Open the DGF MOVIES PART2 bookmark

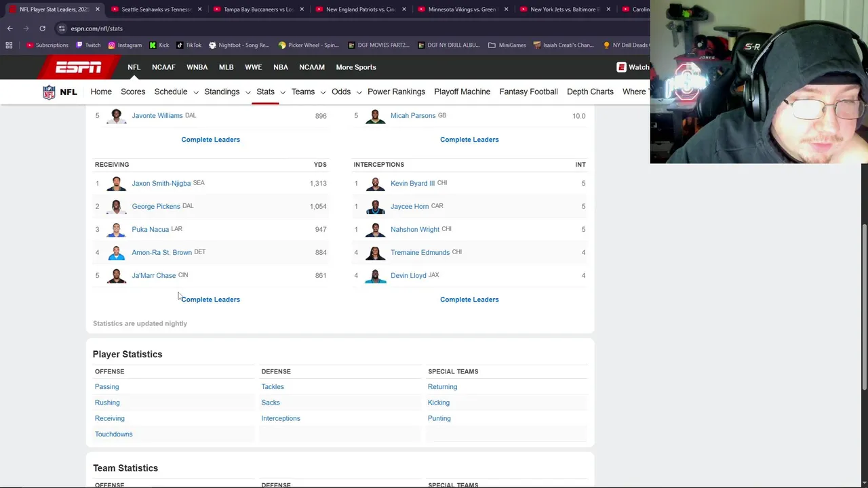378,45
